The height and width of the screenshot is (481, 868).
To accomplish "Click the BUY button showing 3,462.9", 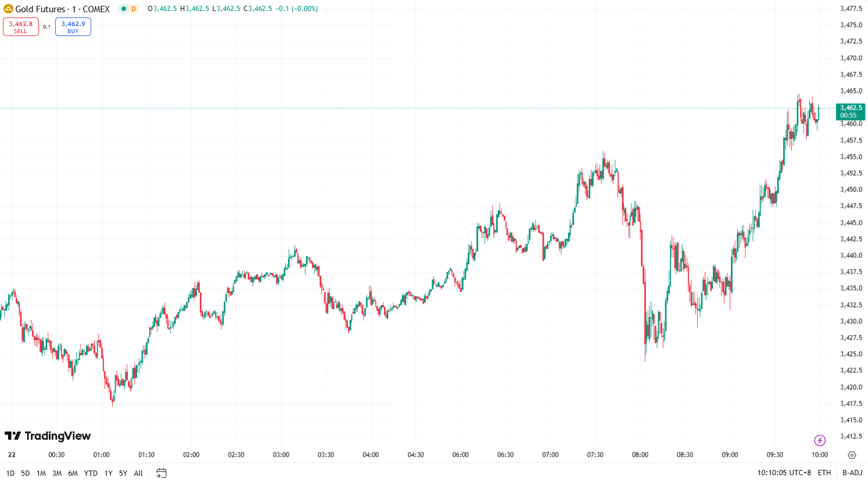I will [73, 26].
